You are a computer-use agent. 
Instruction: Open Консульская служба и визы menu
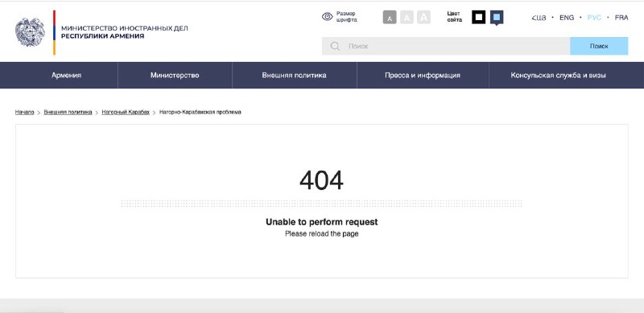pyautogui.click(x=558, y=75)
